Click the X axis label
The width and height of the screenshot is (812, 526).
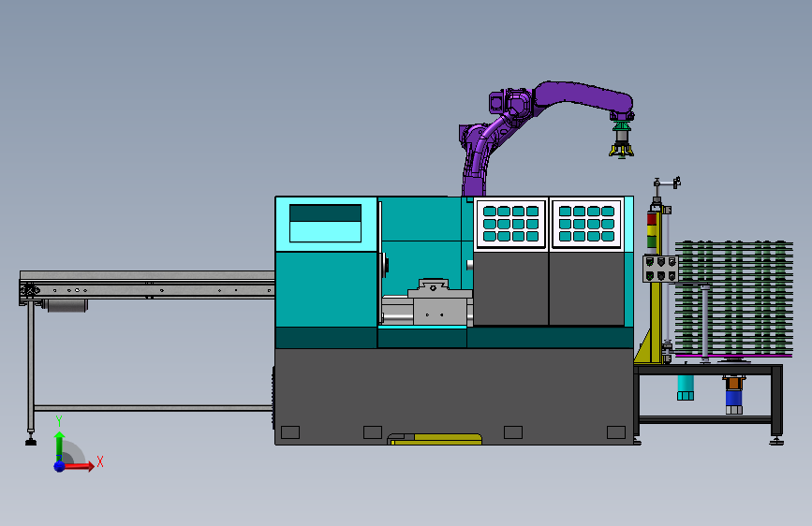100,461
